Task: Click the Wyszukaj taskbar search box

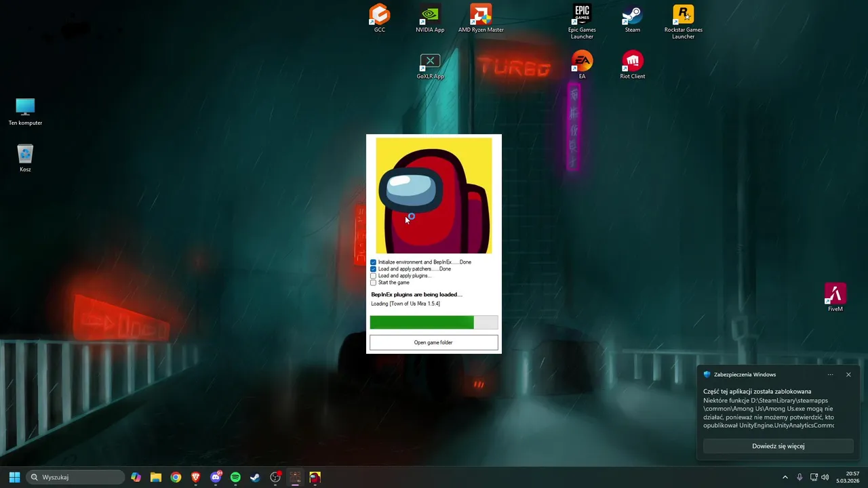Action: point(75,477)
